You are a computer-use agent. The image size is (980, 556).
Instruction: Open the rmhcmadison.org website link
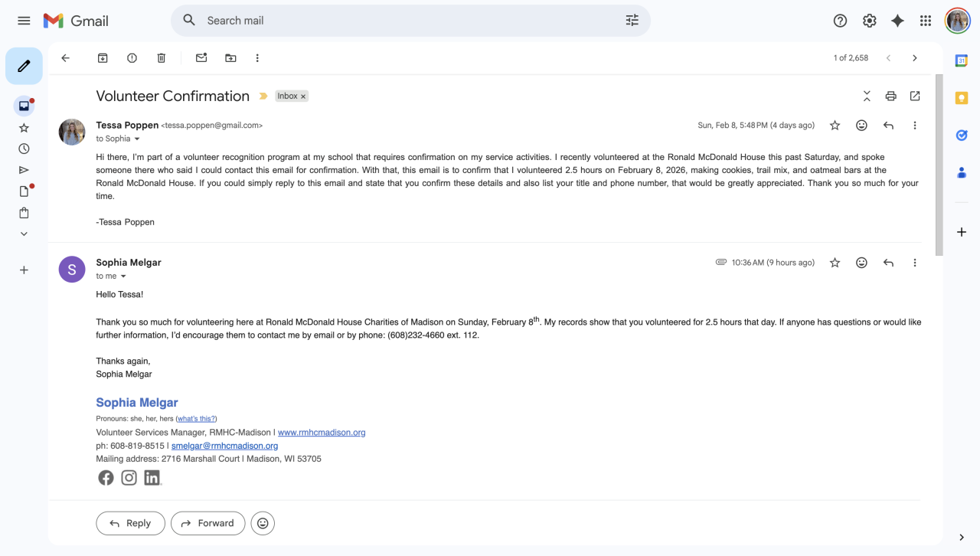point(322,433)
